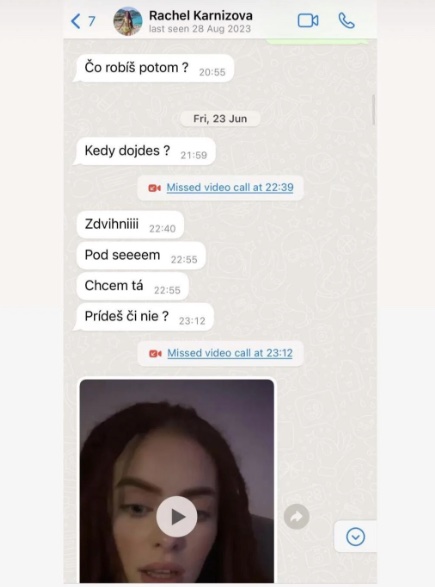Open contact info via Rachel Karnizova name

(201, 16)
